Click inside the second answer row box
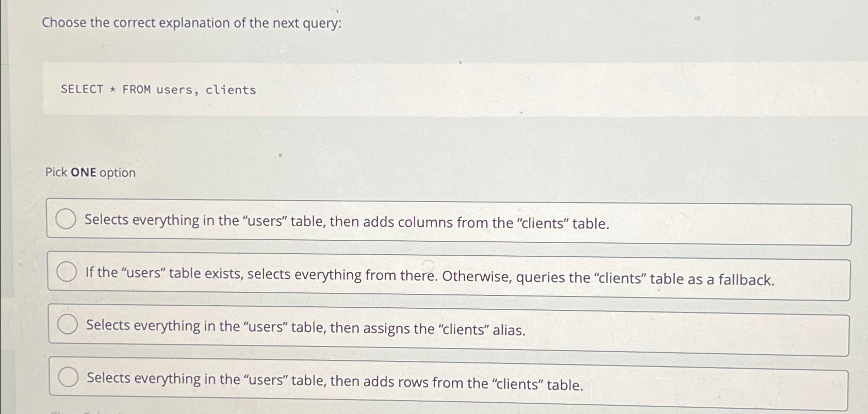Viewport: 868px width, 414px height. point(449,276)
